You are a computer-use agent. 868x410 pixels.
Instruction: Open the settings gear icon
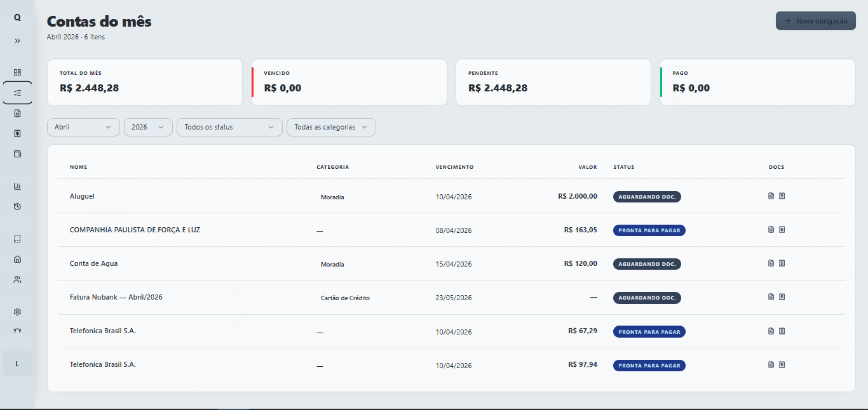pyautogui.click(x=17, y=312)
